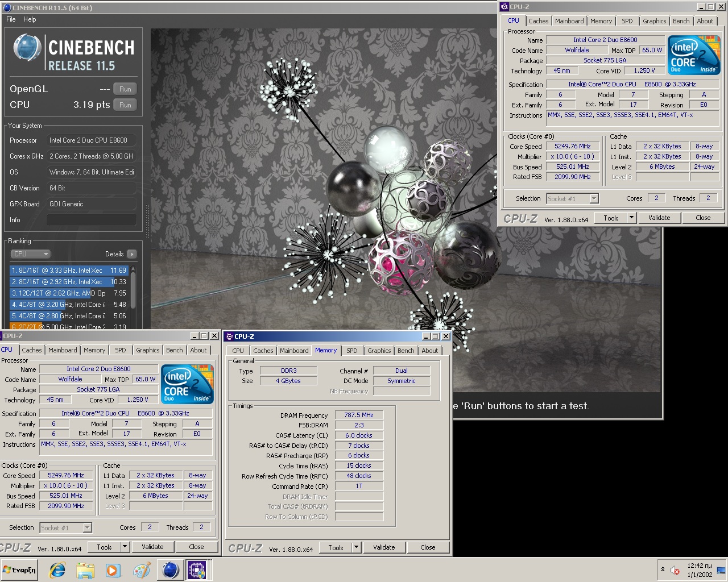The height and width of the screenshot is (582, 728).
Task: Open the taskbar clock showing 12:42
Action: [x=700, y=570]
